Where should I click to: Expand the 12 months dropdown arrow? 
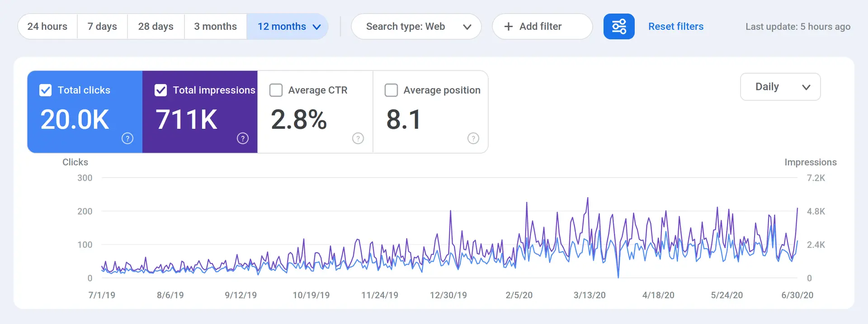(317, 27)
